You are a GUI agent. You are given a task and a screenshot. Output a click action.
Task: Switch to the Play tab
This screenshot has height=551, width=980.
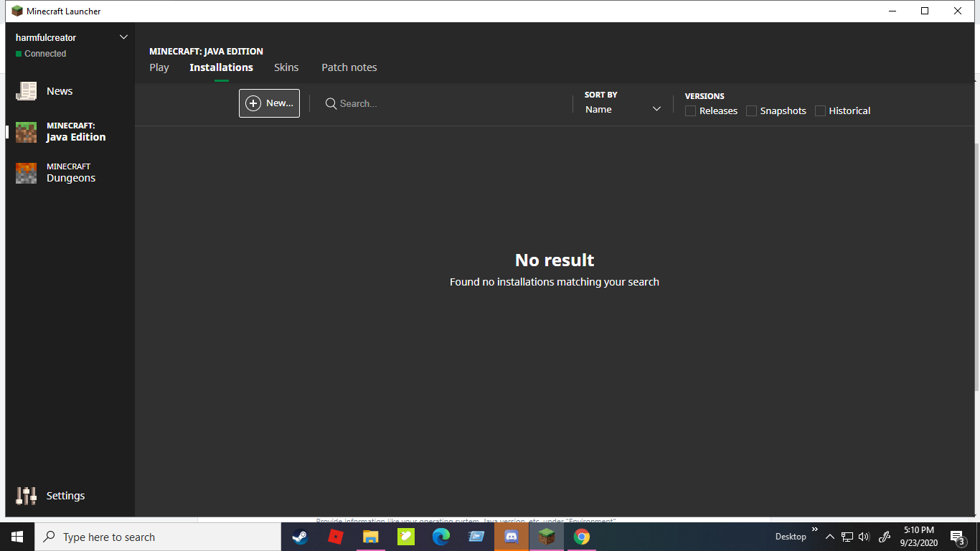tap(159, 67)
